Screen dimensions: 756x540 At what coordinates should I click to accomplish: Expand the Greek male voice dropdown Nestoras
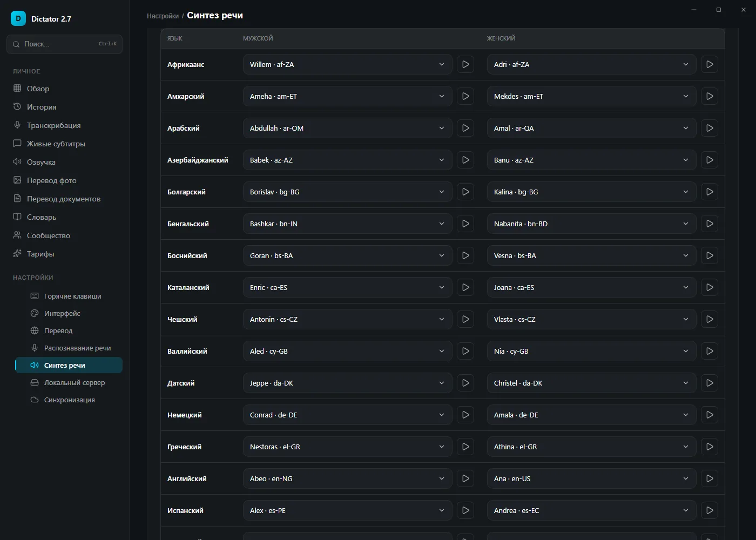click(x=347, y=447)
